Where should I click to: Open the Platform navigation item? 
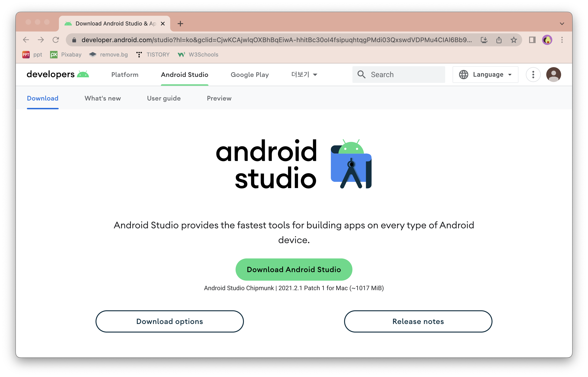[125, 75]
